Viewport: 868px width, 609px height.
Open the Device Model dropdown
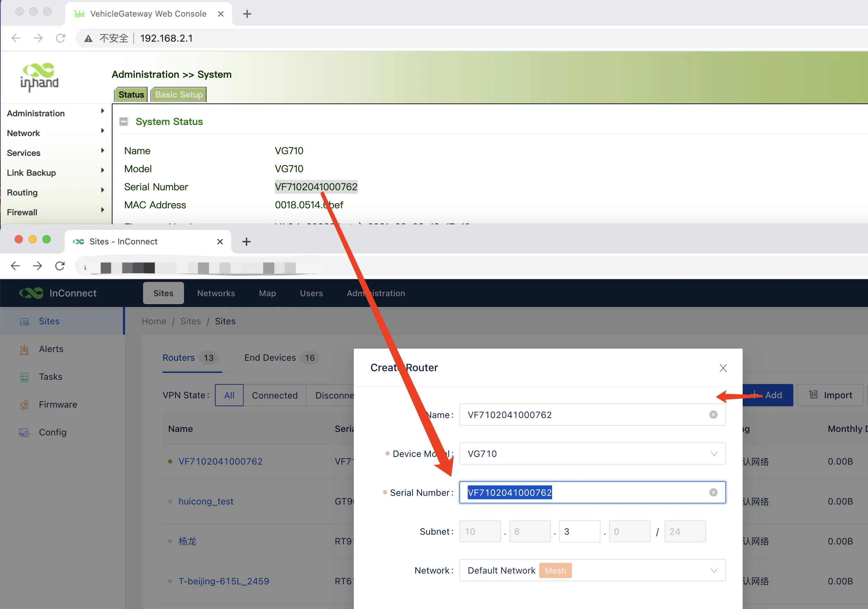tap(592, 453)
